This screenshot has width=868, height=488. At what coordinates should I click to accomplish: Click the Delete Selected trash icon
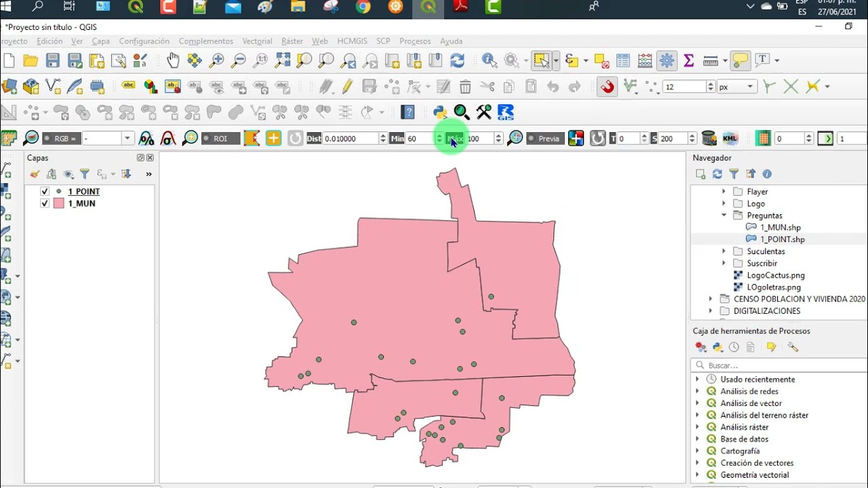coord(465,86)
